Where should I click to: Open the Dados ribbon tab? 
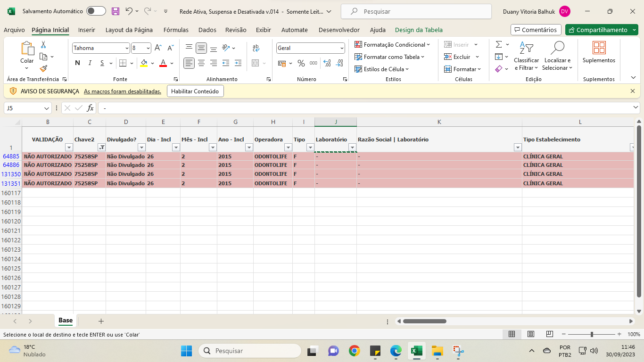[207, 30]
